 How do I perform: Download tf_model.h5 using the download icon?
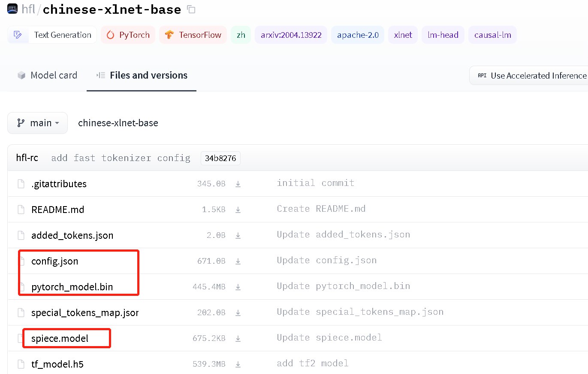click(238, 365)
